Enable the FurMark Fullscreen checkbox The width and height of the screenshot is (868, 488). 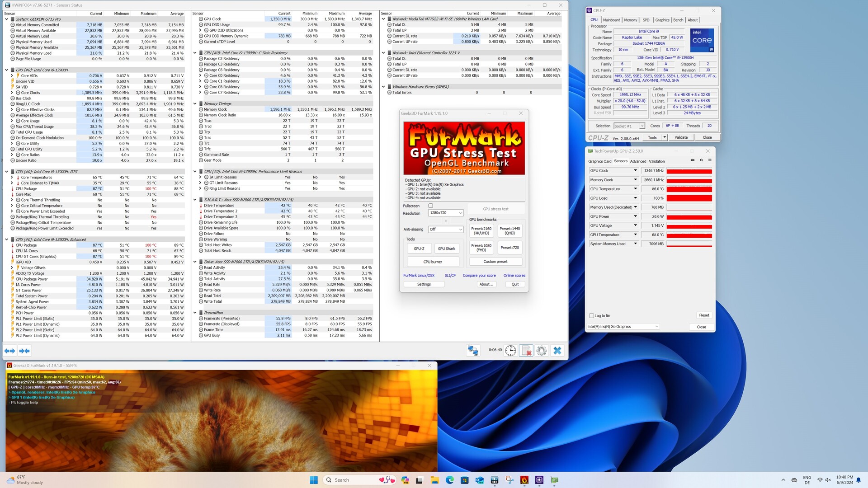[430, 206]
